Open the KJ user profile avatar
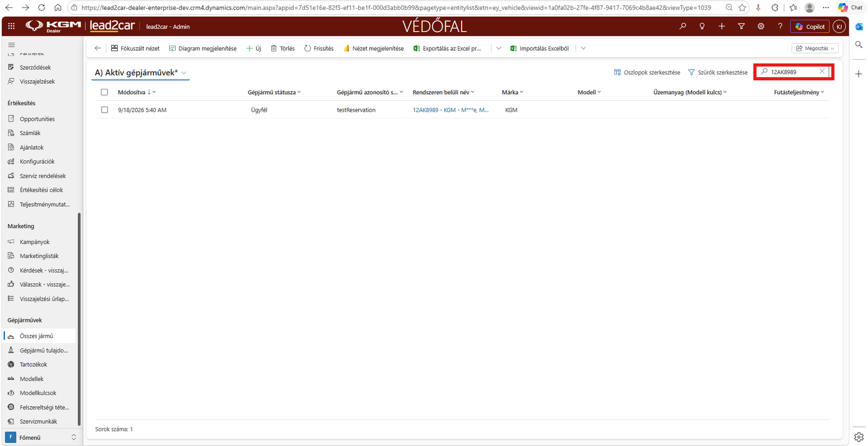 click(x=839, y=27)
